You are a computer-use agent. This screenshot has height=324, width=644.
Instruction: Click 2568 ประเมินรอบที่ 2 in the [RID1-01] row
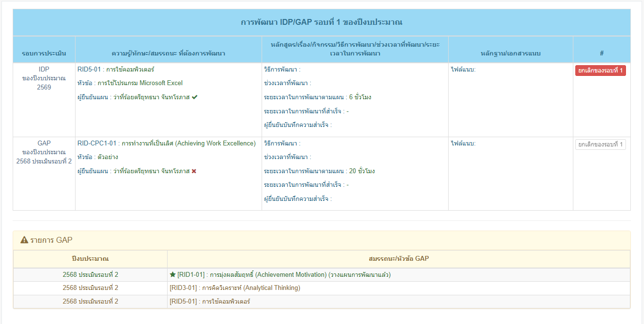91,275
